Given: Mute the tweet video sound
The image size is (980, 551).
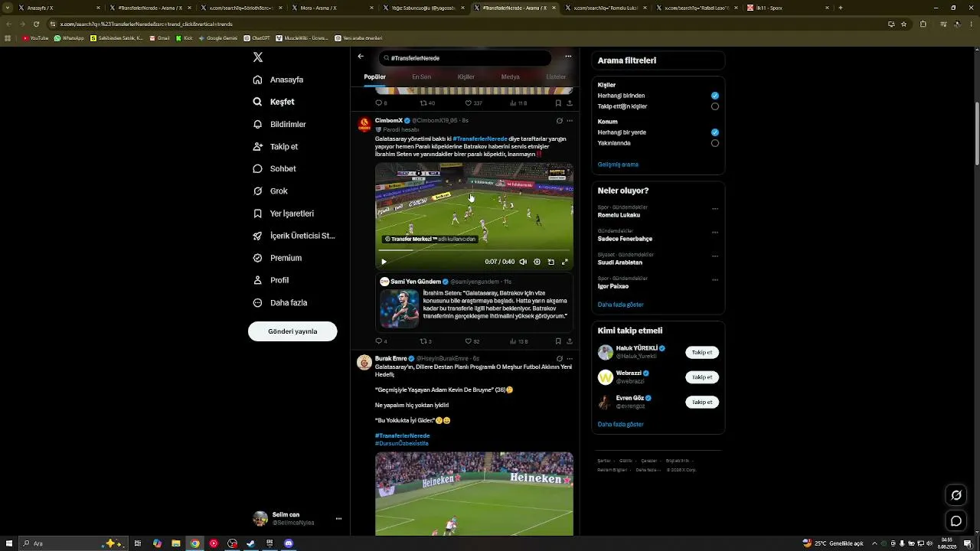Looking at the screenshot, I should click(523, 262).
